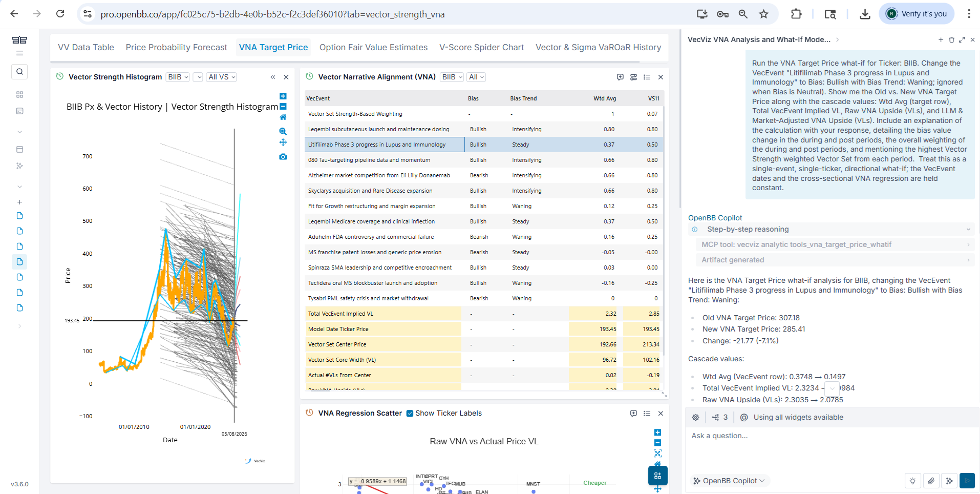Viewport: 980px width, 494px height.
Task: Switch to Price Probability Forecast tab
Action: click(x=177, y=47)
